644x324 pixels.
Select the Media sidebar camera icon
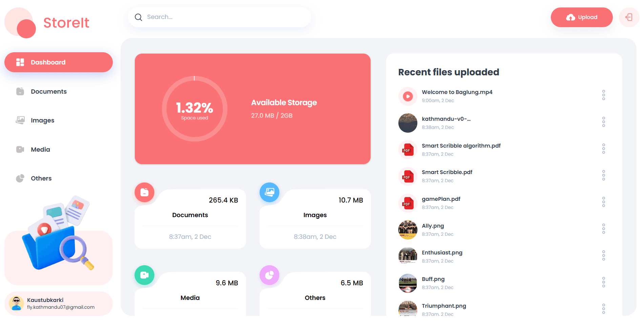20,149
